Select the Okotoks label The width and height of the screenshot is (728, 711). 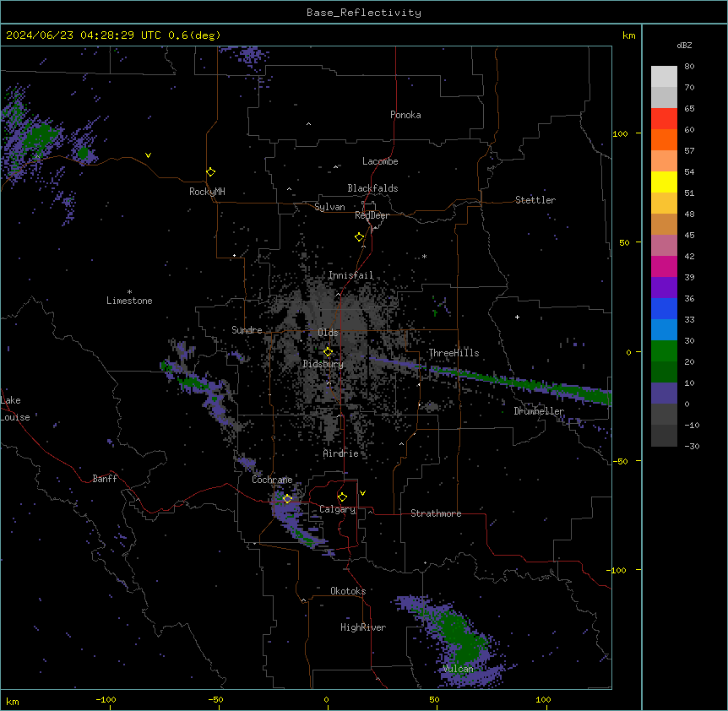coord(348,591)
